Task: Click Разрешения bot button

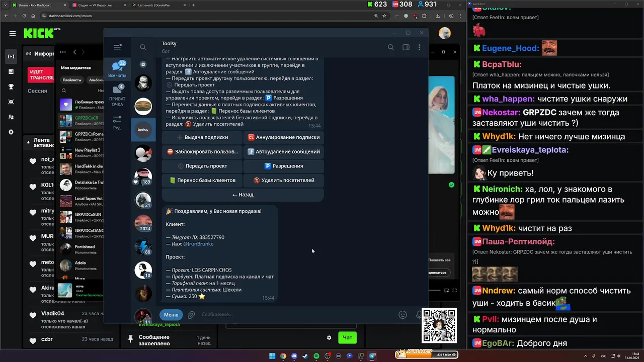Action: coord(283,166)
